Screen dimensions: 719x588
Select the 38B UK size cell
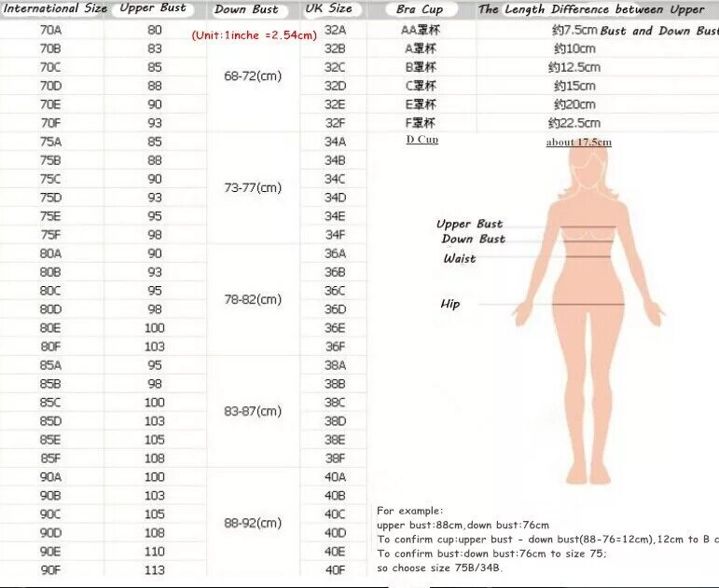click(x=335, y=384)
